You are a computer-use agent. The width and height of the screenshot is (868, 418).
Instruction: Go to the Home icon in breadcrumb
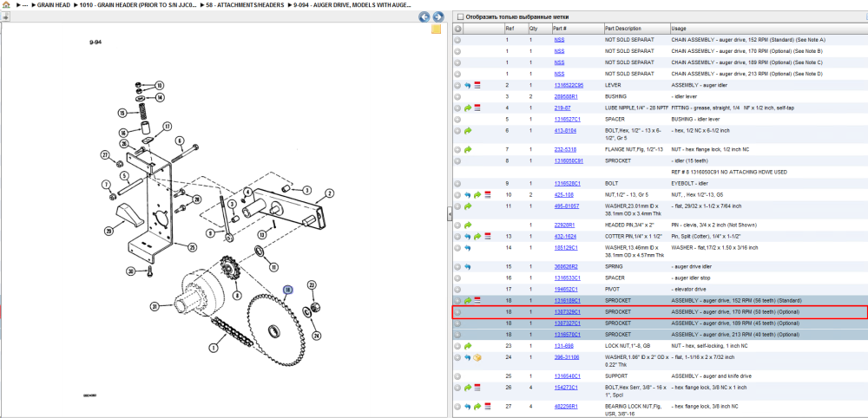[5, 4]
